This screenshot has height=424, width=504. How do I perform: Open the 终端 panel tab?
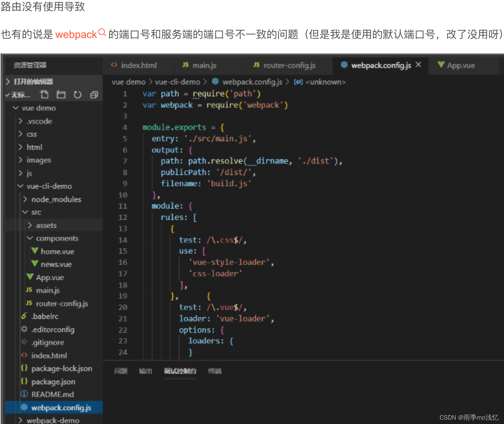pyautogui.click(x=215, y=371)
